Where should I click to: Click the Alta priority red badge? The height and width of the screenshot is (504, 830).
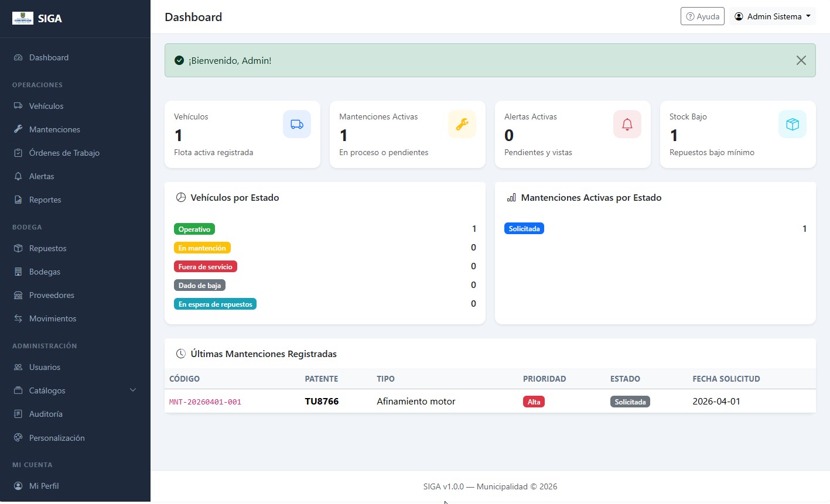tap(534, 402)
